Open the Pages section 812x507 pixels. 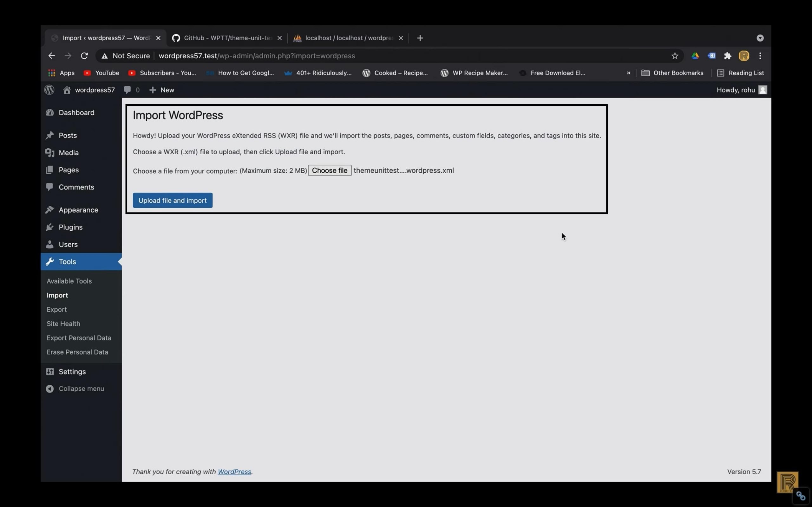coord(69,170)
